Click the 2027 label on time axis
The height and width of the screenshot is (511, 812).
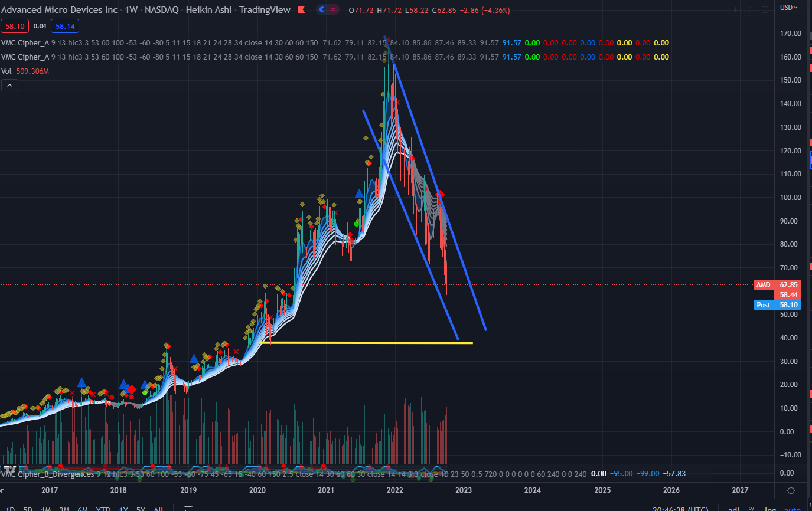point(740,490)
